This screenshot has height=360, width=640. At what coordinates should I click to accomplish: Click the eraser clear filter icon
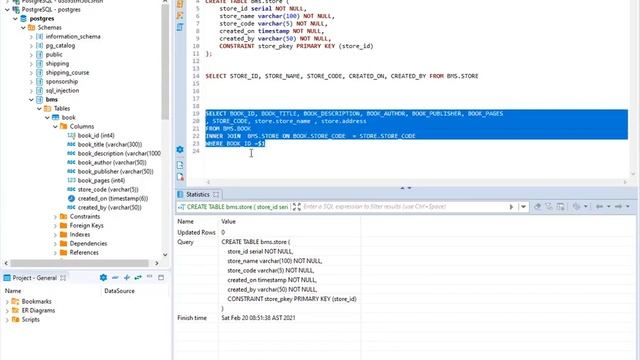point(538,207)
